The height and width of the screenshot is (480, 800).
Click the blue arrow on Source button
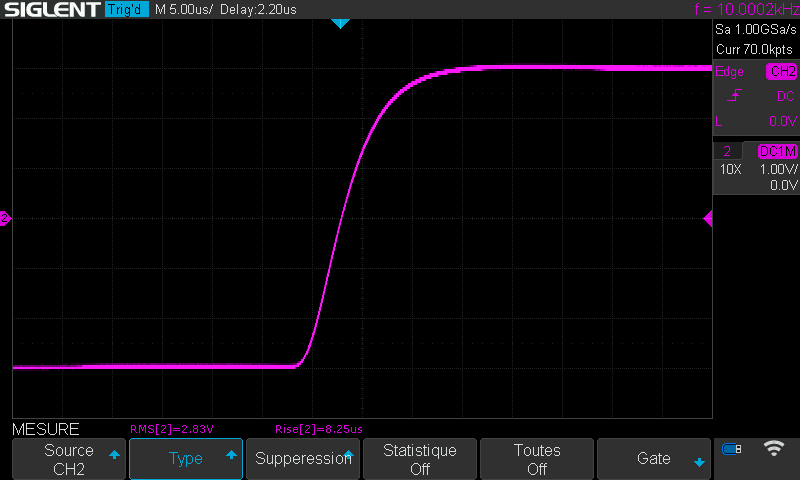pos(114,454)
